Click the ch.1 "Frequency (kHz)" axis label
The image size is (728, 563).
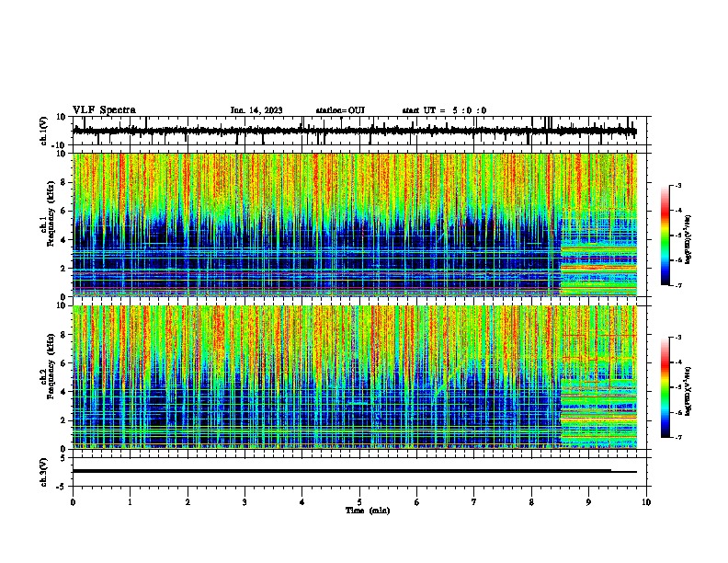51,214
